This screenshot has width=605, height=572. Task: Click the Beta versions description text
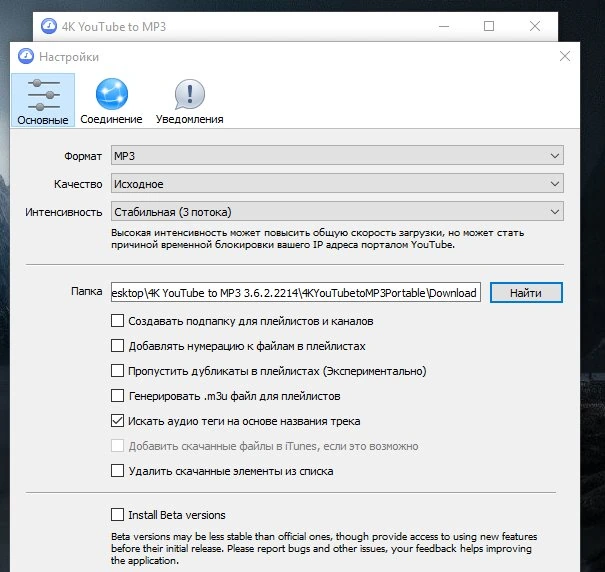coord(324,548)
